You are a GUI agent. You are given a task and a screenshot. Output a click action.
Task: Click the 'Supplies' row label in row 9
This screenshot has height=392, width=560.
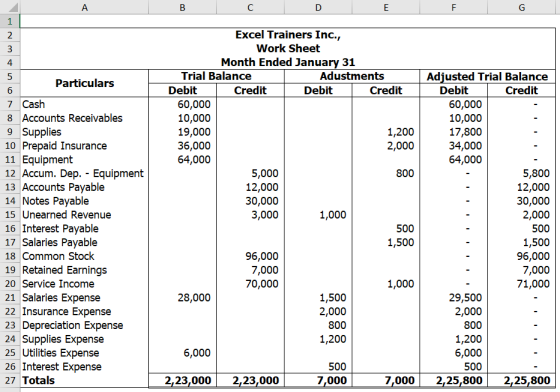[x=84, y=132]
